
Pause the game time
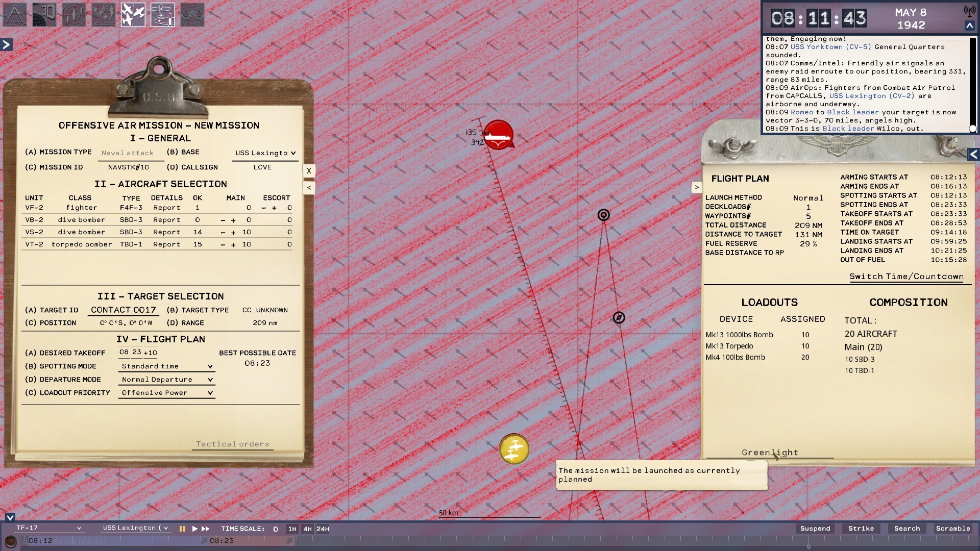(x=182, y=529)
